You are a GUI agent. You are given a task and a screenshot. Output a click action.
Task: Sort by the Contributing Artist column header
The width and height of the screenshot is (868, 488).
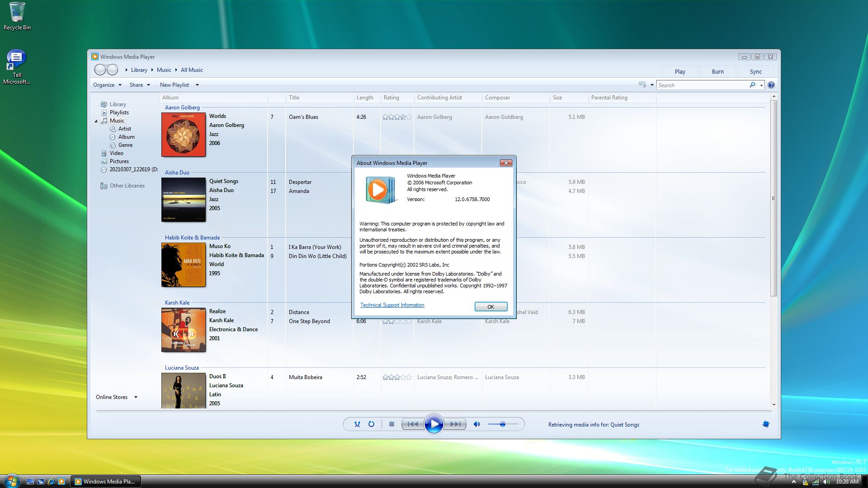click(448, 98)
